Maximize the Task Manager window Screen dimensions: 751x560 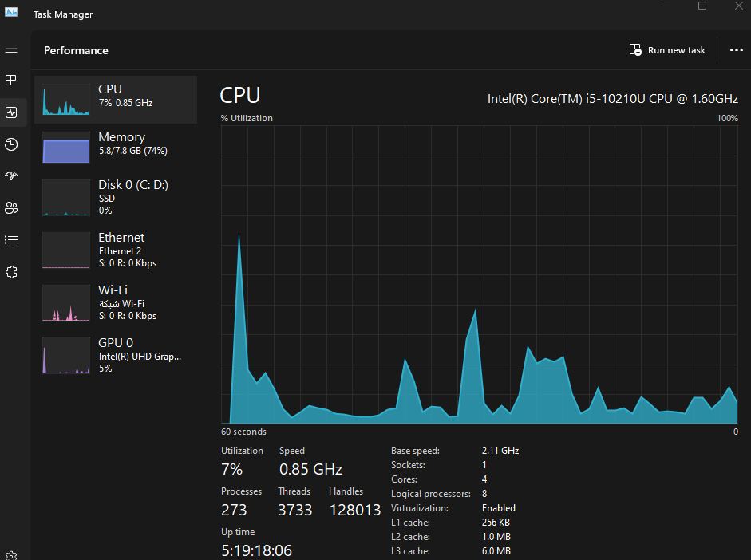tap(702, 6)
